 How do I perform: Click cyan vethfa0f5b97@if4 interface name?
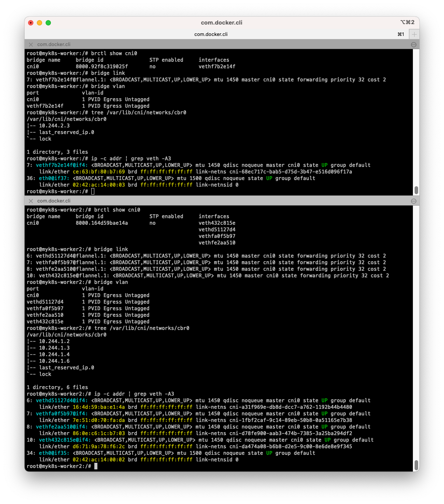click(62, 414)
